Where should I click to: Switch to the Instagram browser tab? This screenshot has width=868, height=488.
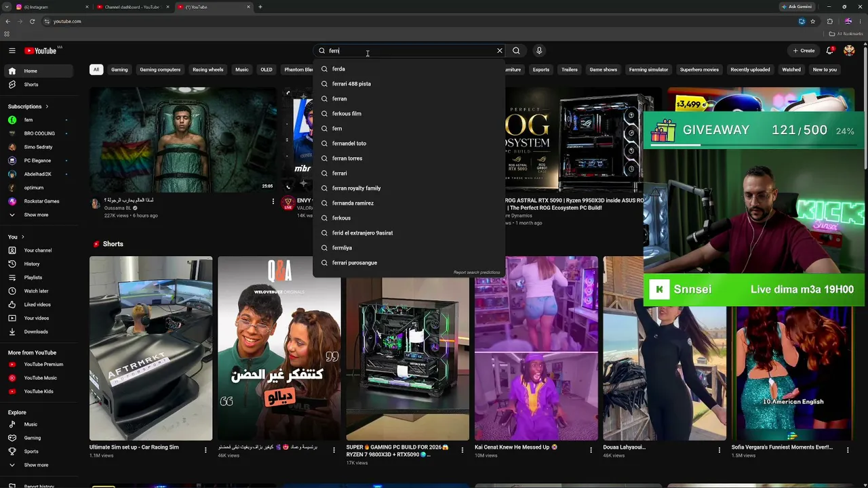click(51, 7)
